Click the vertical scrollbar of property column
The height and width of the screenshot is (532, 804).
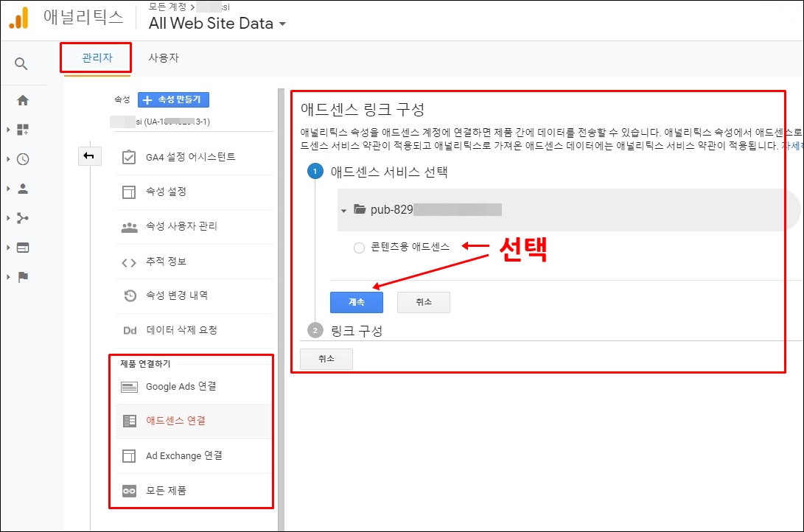(281, 309)
